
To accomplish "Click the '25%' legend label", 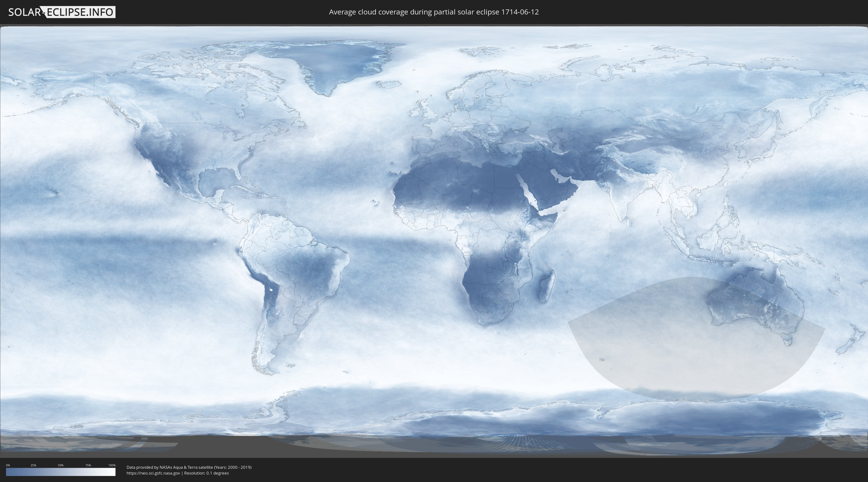I will [x=33, y=465].
